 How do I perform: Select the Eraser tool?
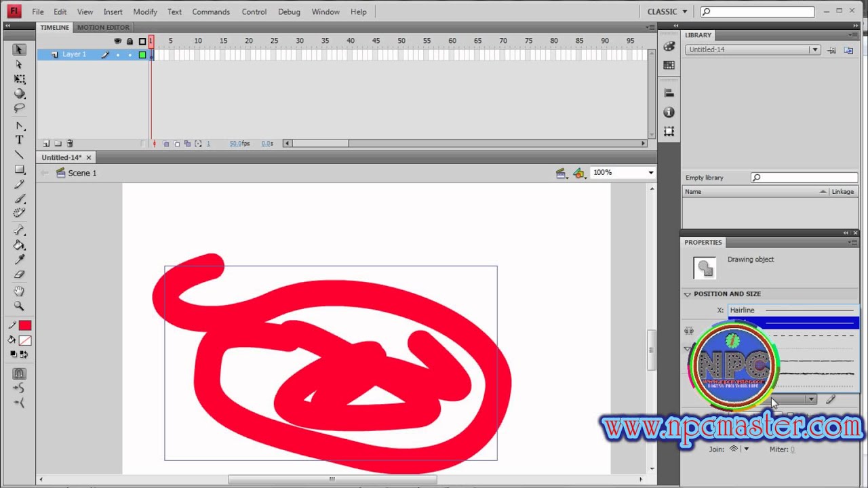point(19,275)
